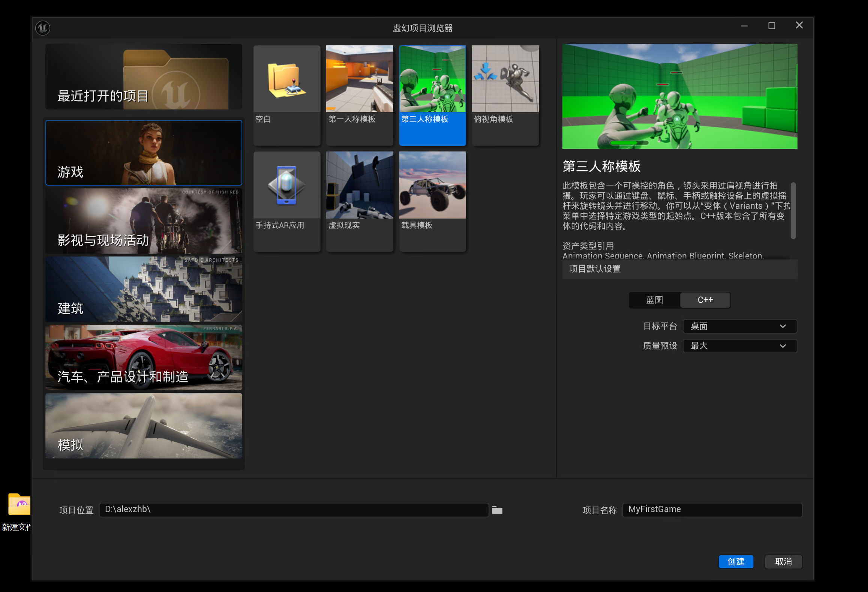Choose the 建筑 architecture category
This screenshot has width=868, height=592.
[x=144, y=289]
